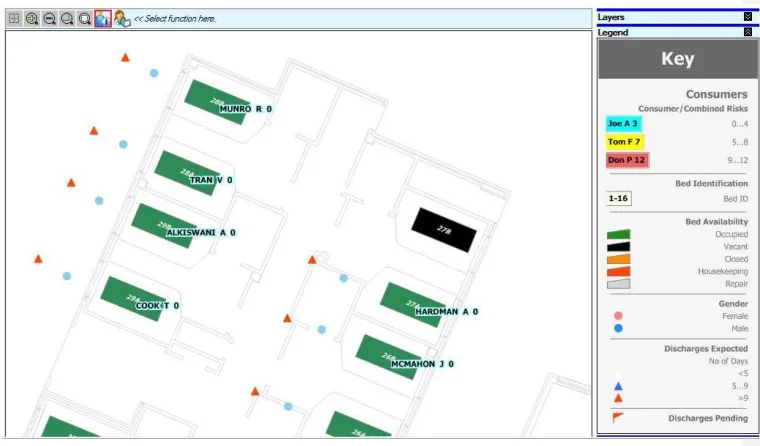Click the topmost blue male gender dot
Screen dimensions: 760x446
pyautogui.click(x=154, y=73)
